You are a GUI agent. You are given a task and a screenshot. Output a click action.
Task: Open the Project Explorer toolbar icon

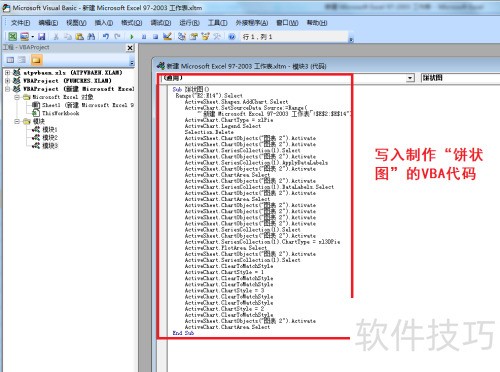pos(182,36)
